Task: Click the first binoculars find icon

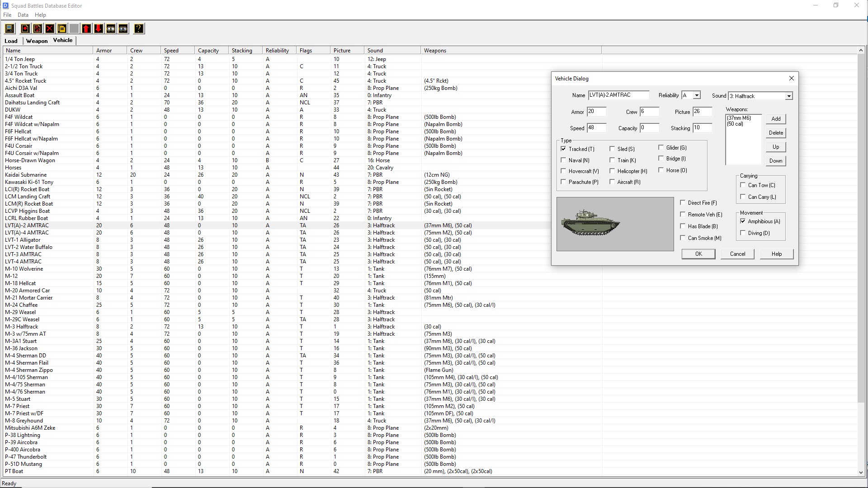Action: (x=111, y=29)
